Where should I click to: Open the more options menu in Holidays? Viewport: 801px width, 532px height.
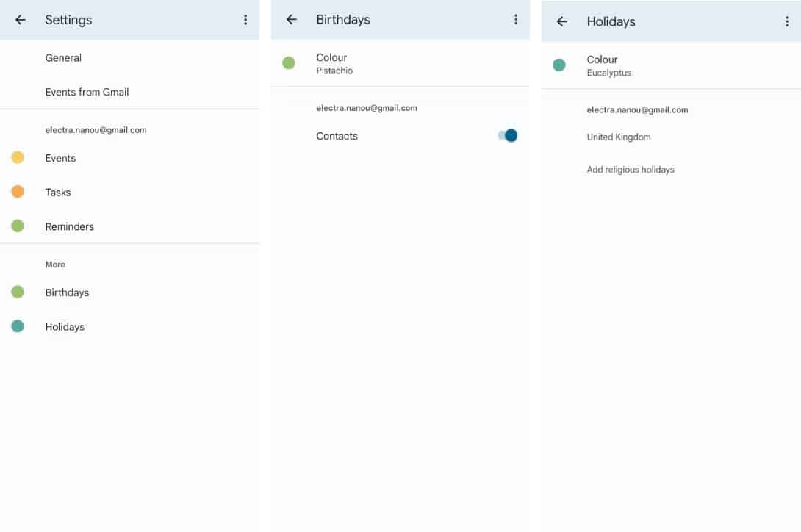[x=787, y=22]
